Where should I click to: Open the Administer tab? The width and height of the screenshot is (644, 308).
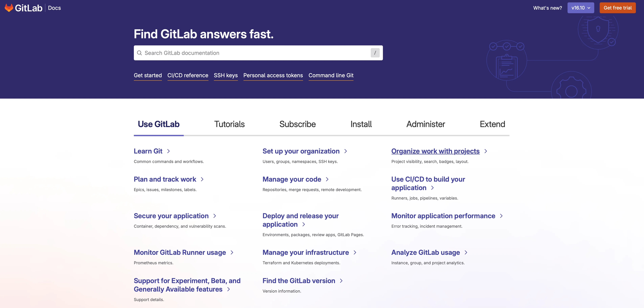pos(426,124)
